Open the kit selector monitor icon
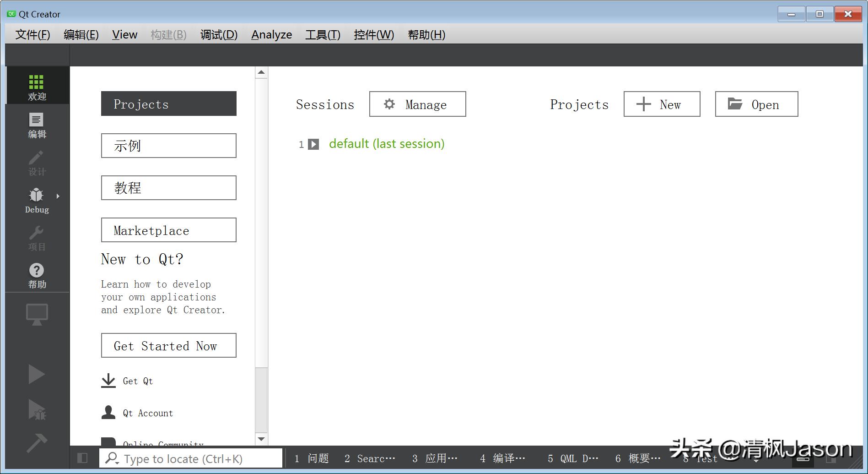Image resolution: width=868 pixels, height=474 pixels. (37, 314)
